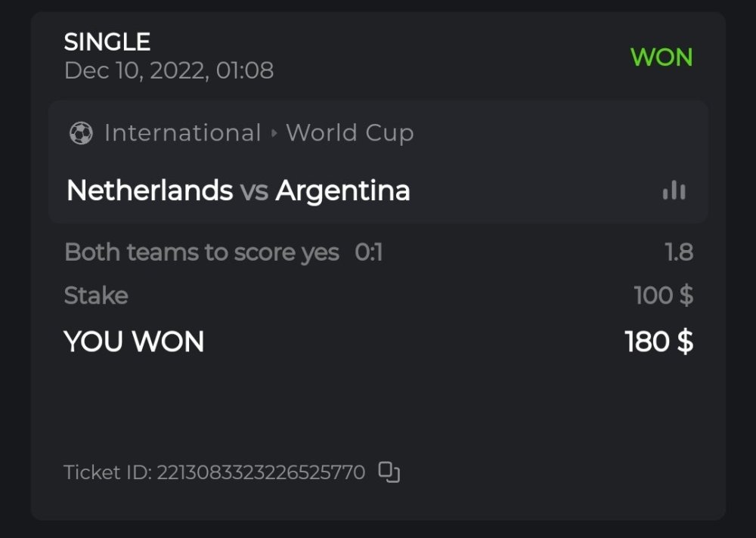Copy the ticket ID with the copy icon

[x=389, y=472]
